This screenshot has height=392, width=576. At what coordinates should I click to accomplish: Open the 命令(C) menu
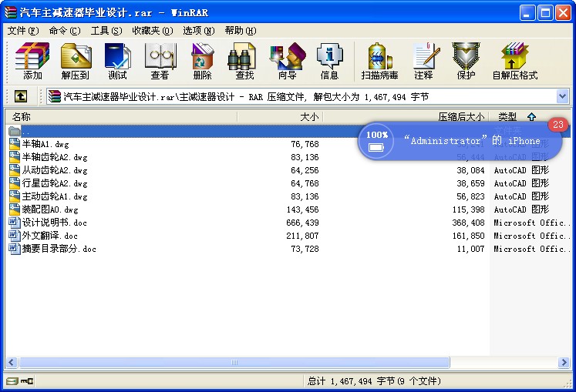tap(65, 31)
